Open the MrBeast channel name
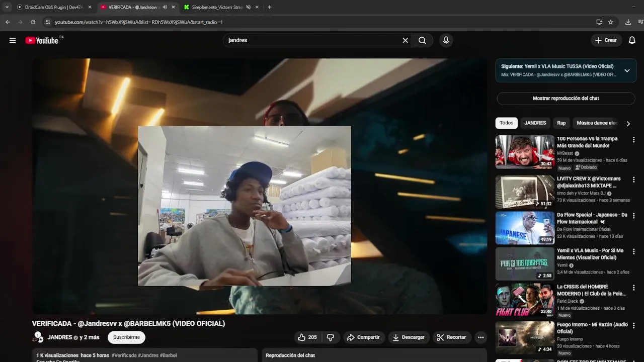 565,153
